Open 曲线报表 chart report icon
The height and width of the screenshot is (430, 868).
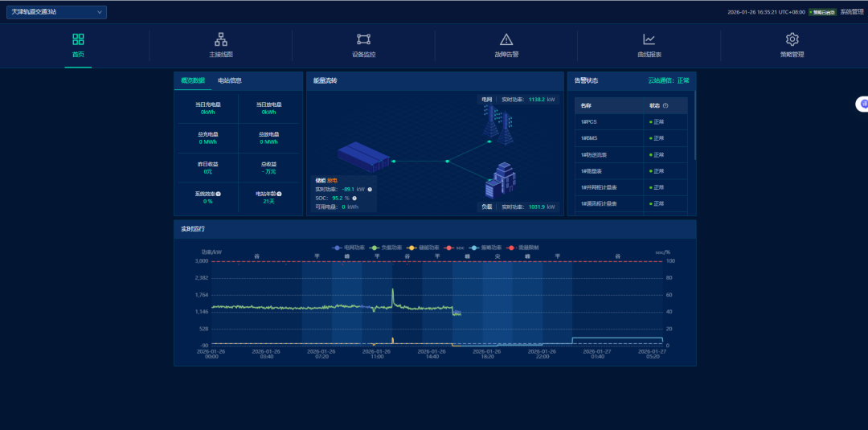pyautogui.click(x=649, y=39)
